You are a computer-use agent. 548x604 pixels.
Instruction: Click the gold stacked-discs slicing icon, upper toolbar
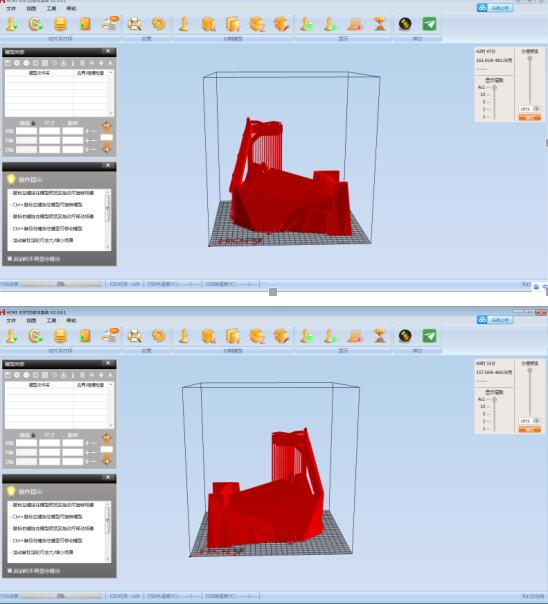click(x=60, y=24)
